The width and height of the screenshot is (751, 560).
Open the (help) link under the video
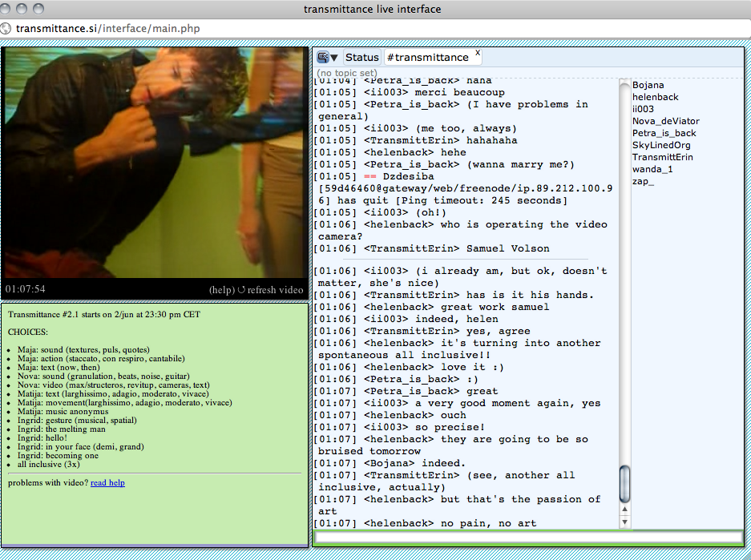[x=222, y=289]
